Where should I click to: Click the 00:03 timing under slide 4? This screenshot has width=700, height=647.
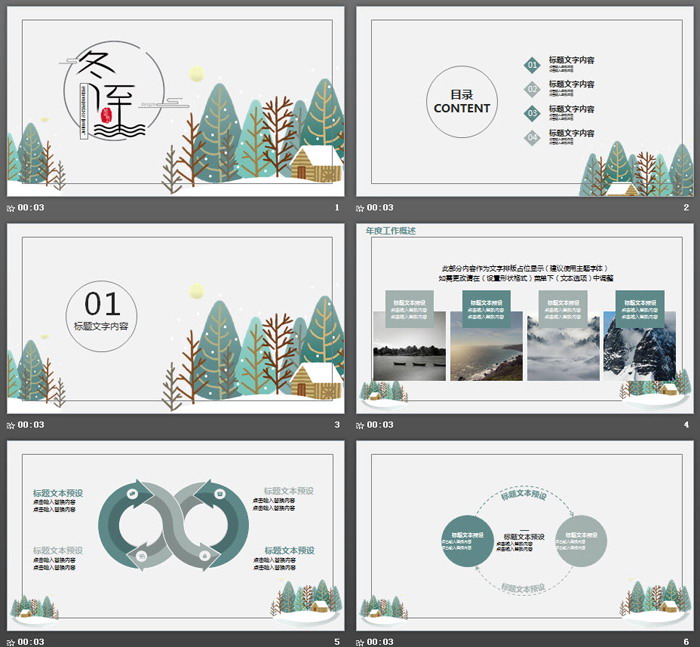[x=381, y=425]
